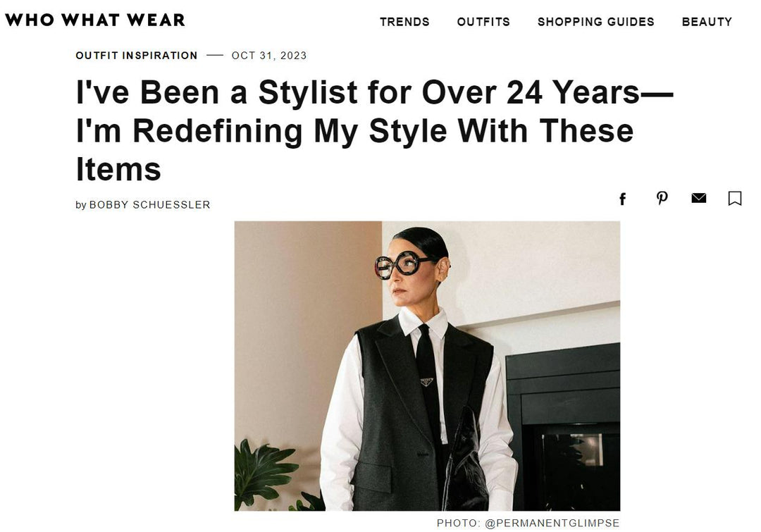Open the Outfit Inspiration category link
Image resolution: width=761 pixels, height=532 pixels.
point(137,56)
